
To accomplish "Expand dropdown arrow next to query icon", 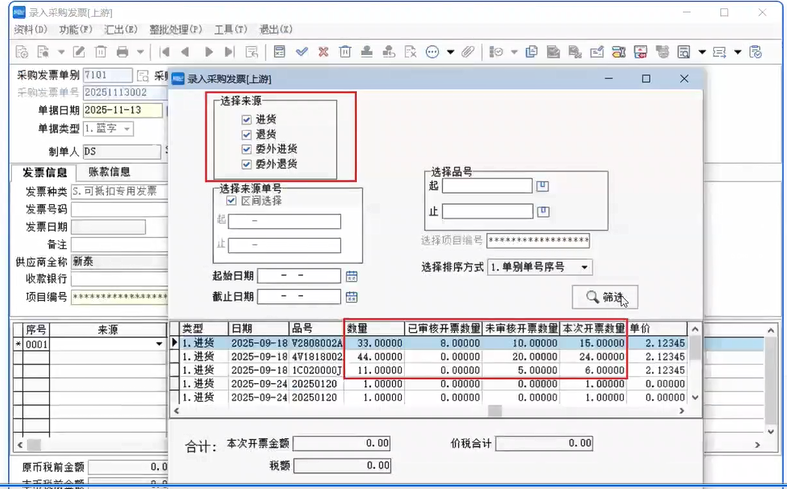I will coord(61,52).
